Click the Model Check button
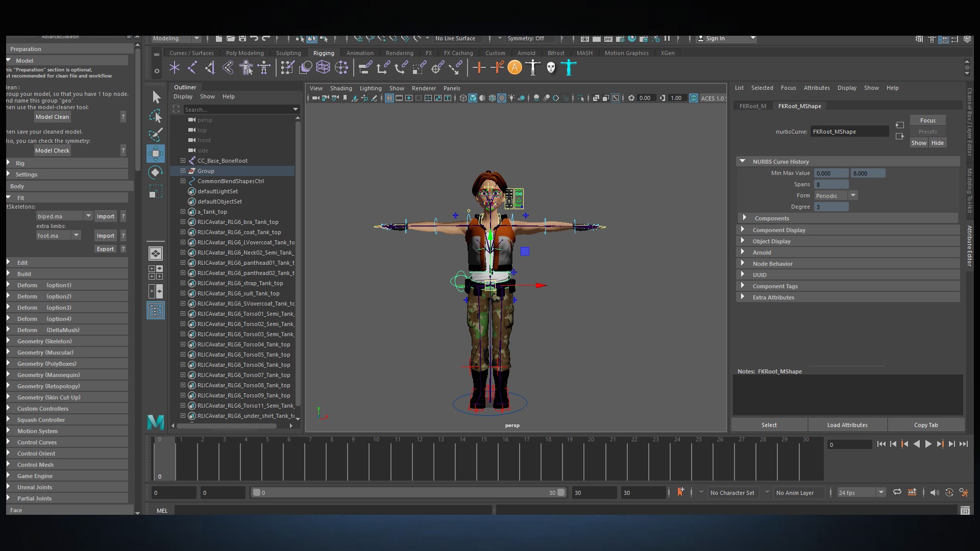The image size is (980, 551). [x=52, y=151]
